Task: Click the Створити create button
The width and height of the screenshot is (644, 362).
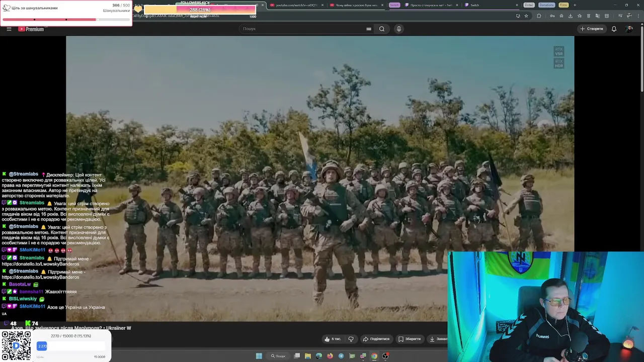Action: click(592, 29)
